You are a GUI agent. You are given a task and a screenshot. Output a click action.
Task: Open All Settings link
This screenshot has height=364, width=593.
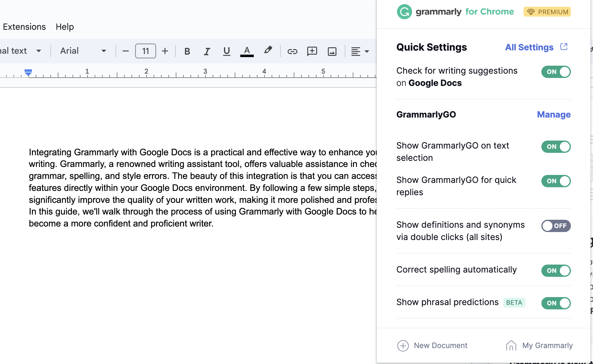click(x=529, y=47)
